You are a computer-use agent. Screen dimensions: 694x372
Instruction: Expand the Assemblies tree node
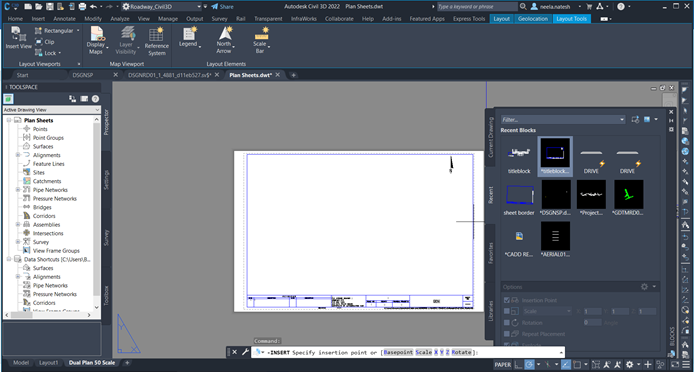[18, 225]
